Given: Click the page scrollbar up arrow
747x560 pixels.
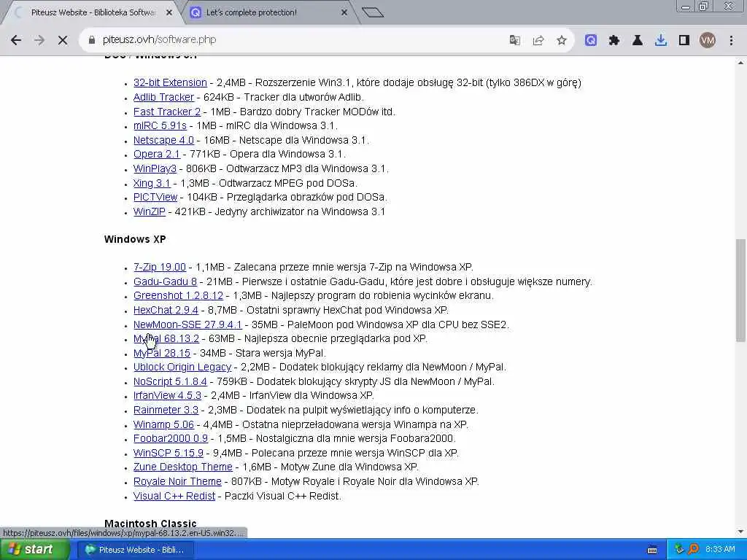Looking at the screenshot, I should [x=740, y=63].
